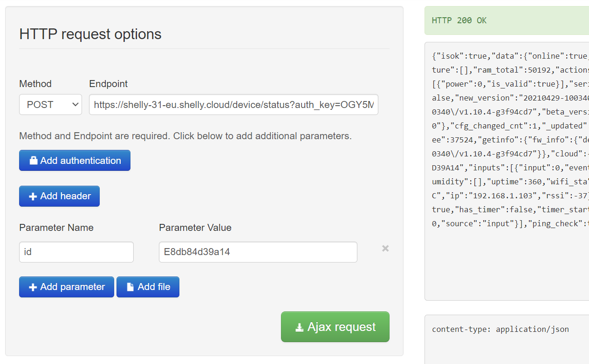Click the HTTP request options heading
Image resolution: width=589 pixels, height=364 pixels.
(90, 34)
